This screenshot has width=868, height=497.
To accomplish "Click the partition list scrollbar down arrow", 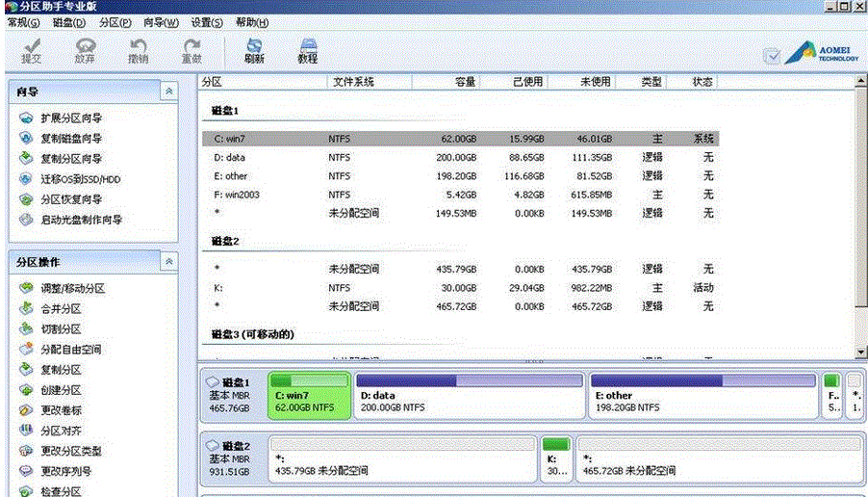I will pyautogui.click(x=861, y=353).
